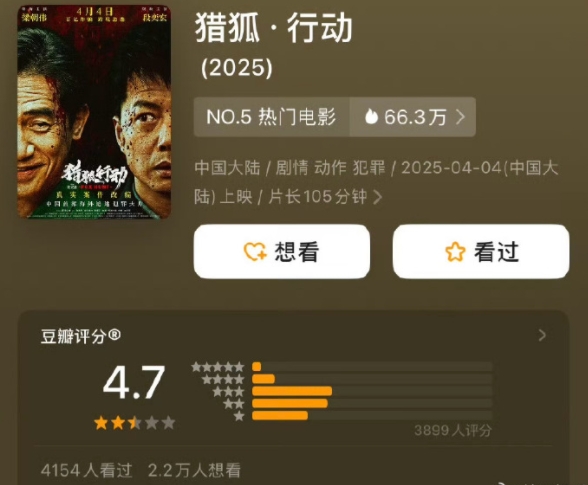Tap the flame icon beside 66.3万

click(371, 117)
